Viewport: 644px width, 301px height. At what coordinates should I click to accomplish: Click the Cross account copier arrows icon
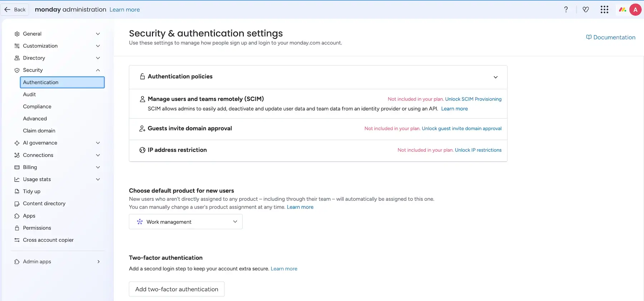(x=17, y=240)
